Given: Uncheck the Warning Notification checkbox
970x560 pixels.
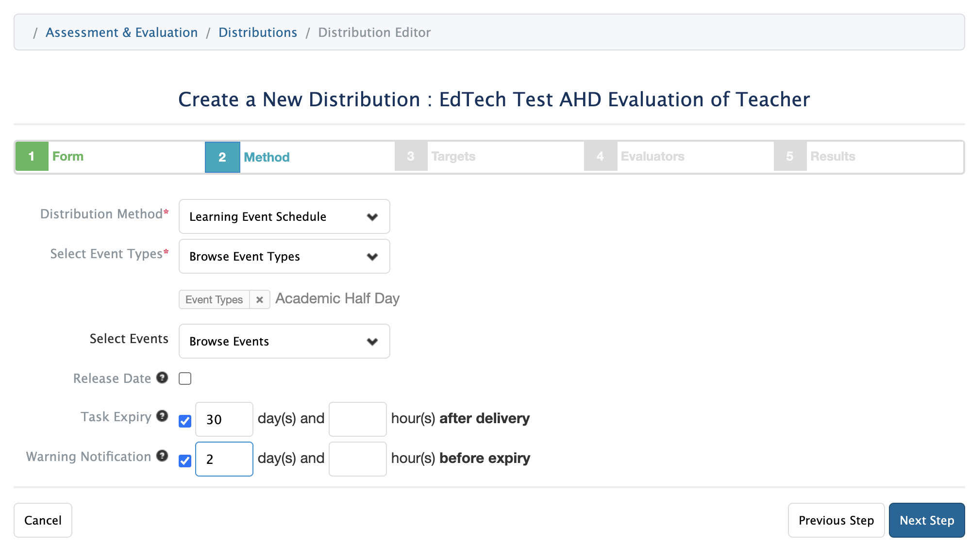Looking at the screenshot, I should click(185, 461).
